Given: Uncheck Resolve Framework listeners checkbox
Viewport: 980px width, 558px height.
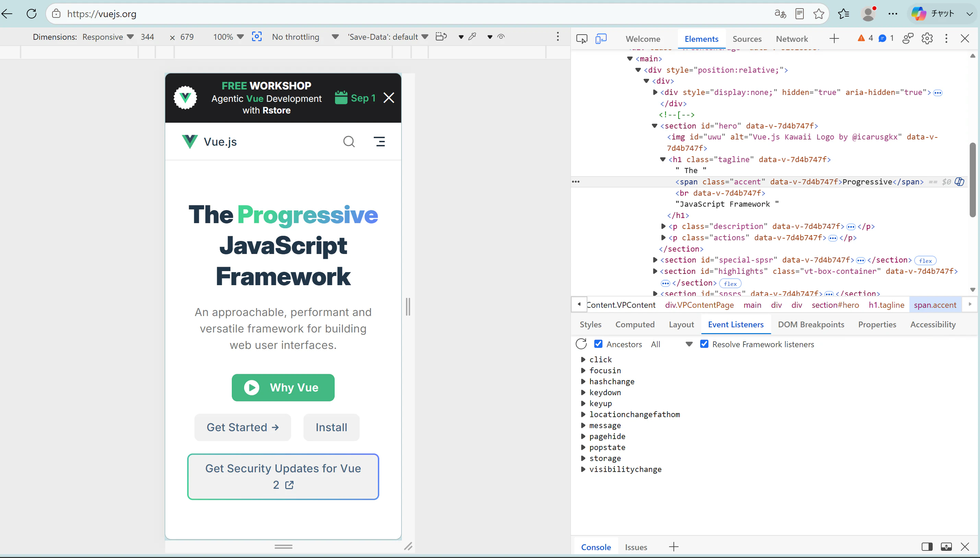Looking at the screenshot, I should point(704,344).
